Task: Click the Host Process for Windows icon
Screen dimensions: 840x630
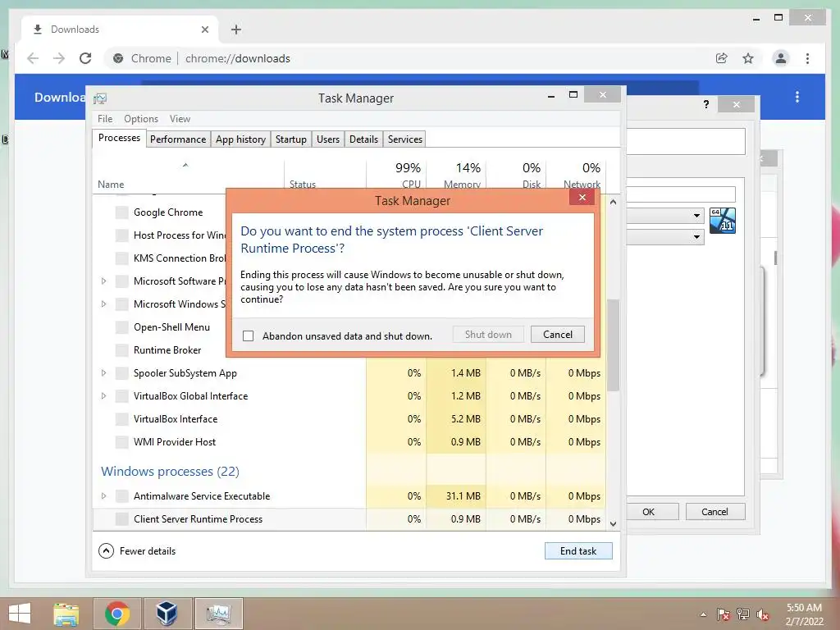Action: coord(122,235)
